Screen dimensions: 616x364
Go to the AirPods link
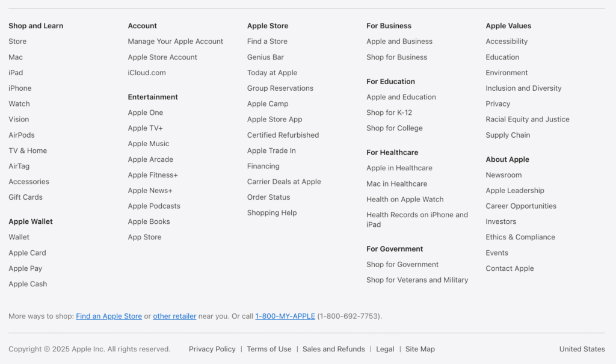point(22,135)
